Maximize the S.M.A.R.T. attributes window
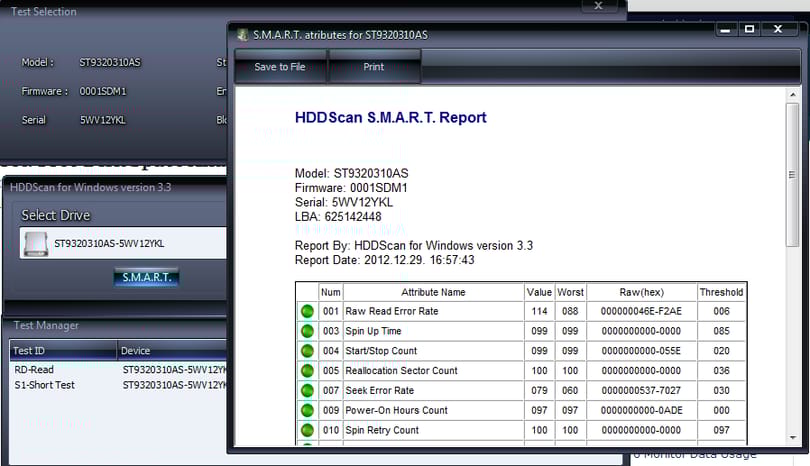The image size is (810, 466). [749, 29]
